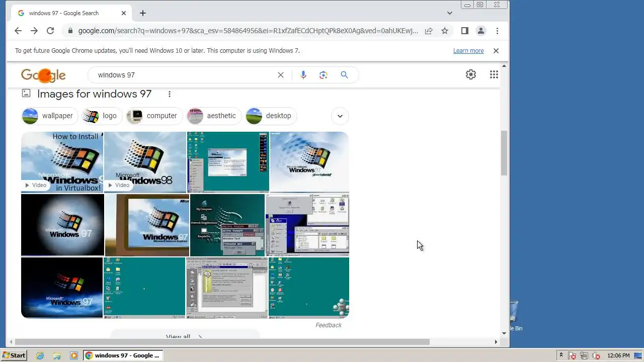Open Google quick settings gear

471,74
